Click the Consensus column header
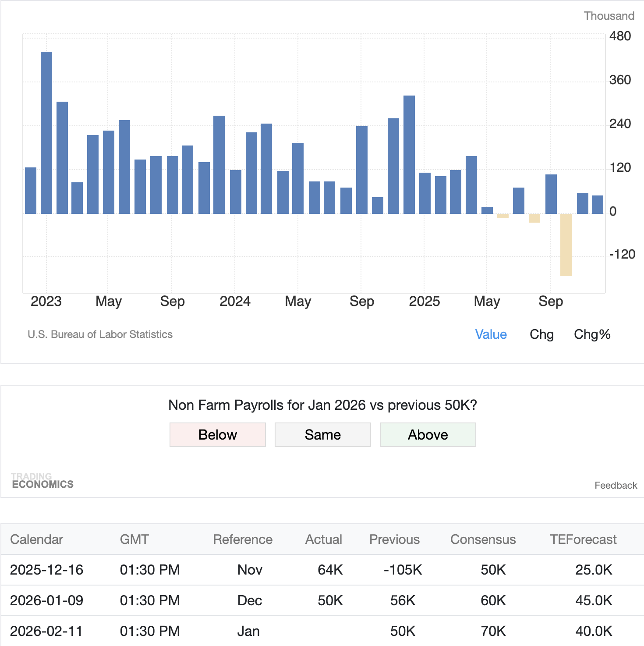Image resolution: width=644 pixels, height=646 pixels. [x=483, y=540]
